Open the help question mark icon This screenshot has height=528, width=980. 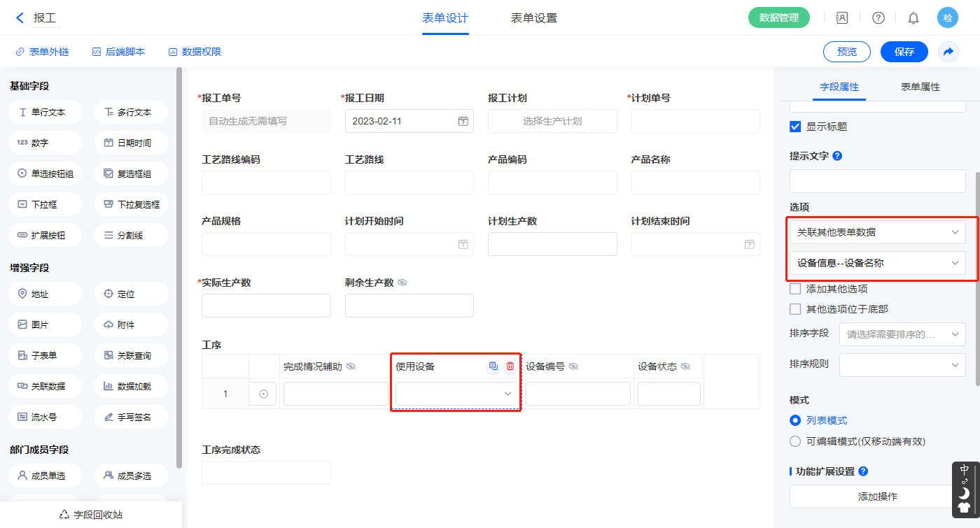coord(878,18)
